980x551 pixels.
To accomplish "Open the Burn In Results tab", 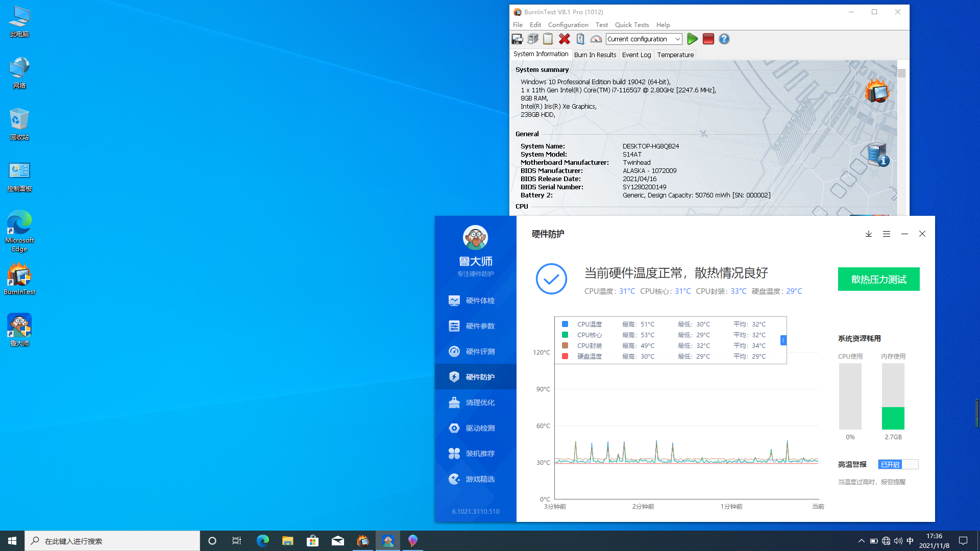I will point(595,55).
